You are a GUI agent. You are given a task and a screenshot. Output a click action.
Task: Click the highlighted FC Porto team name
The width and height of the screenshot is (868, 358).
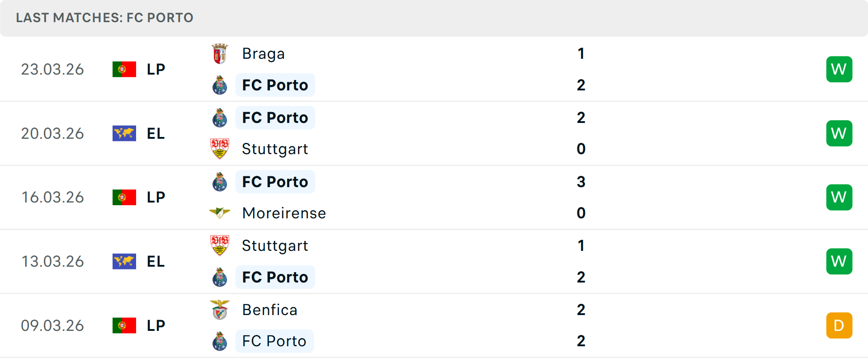tap(275, 85)
